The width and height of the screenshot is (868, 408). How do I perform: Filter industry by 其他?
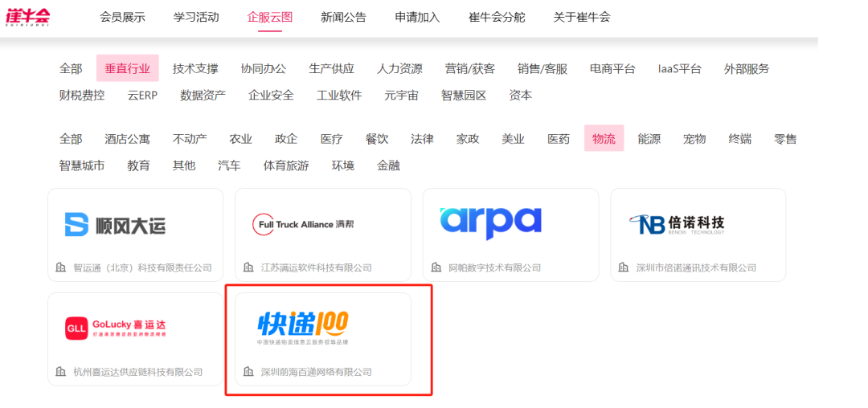pyautogui.click(x=184, y=165)
